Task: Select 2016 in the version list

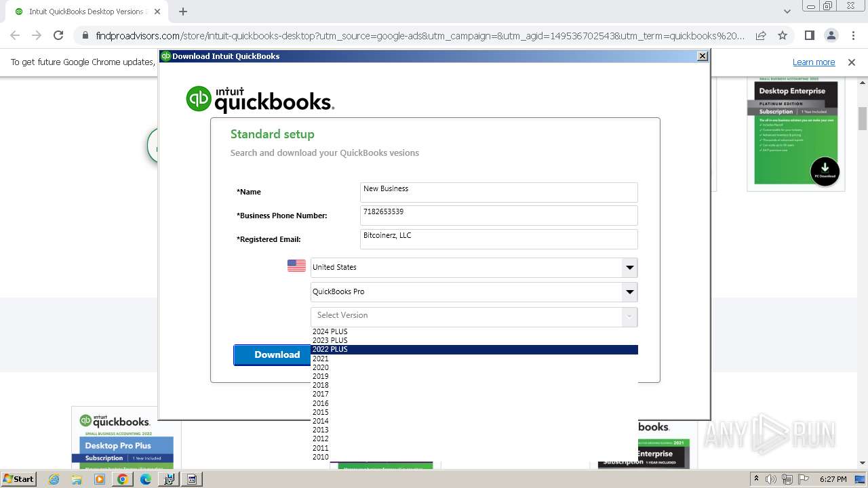Action: (474, 403)
